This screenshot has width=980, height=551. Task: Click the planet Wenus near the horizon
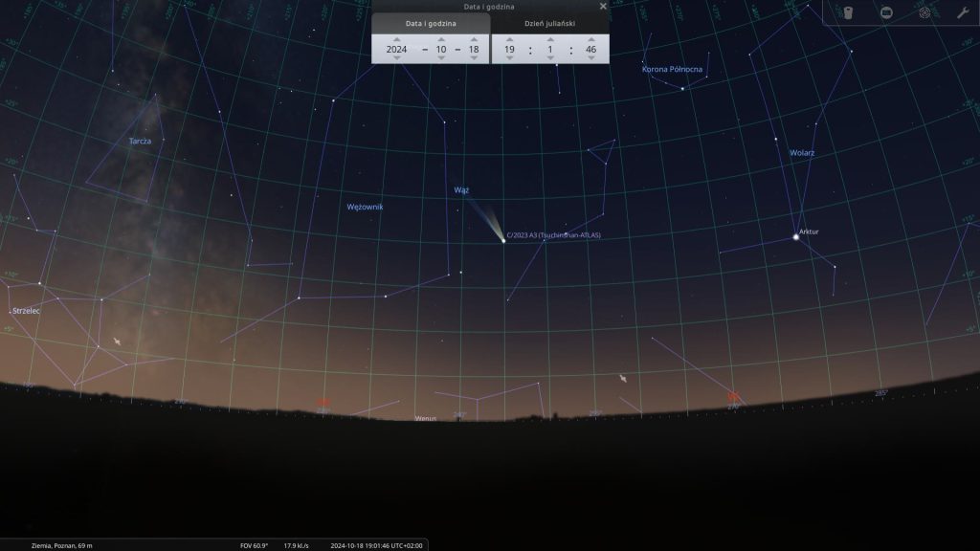[x=426, y=418]
